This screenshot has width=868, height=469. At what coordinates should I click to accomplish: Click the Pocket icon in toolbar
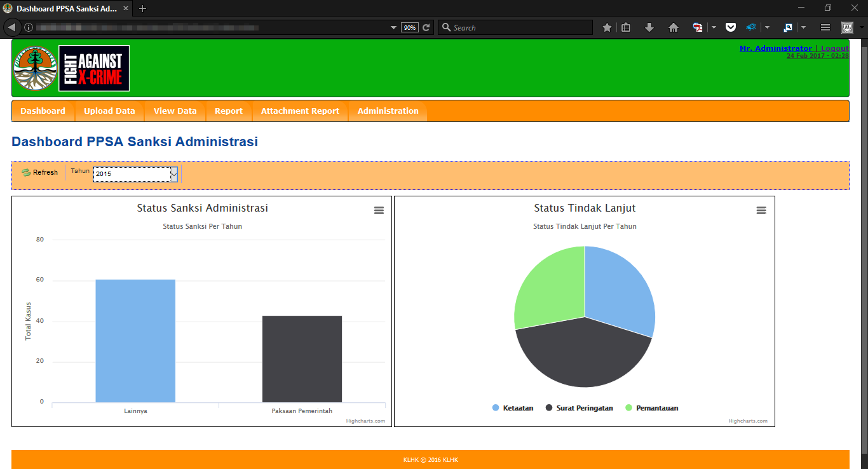point(731,27)
